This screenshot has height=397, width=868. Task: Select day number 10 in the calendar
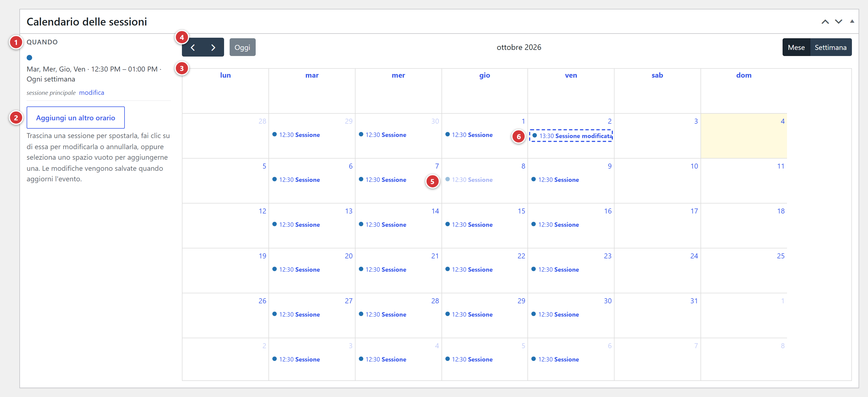click(x=694, y=166)
